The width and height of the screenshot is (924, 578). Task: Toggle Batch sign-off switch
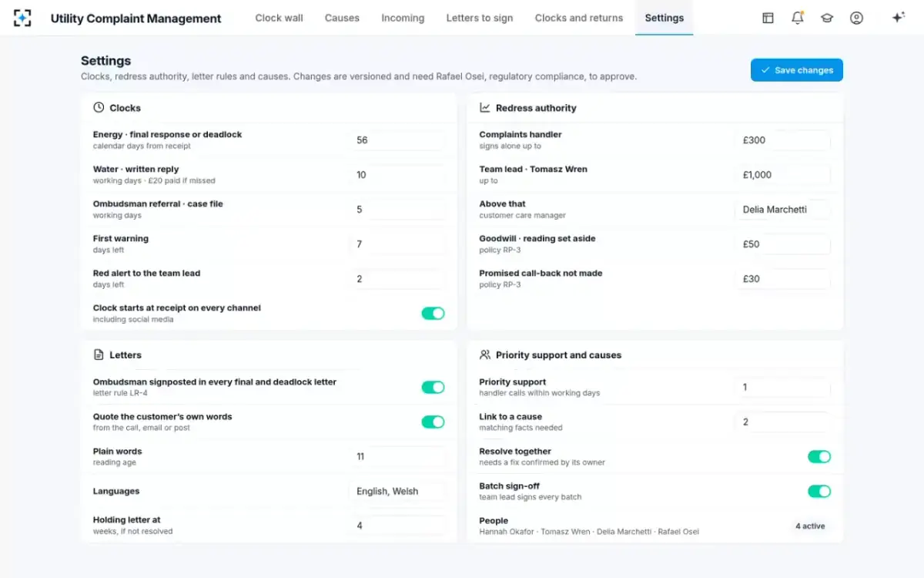click(x=819, y=492)
